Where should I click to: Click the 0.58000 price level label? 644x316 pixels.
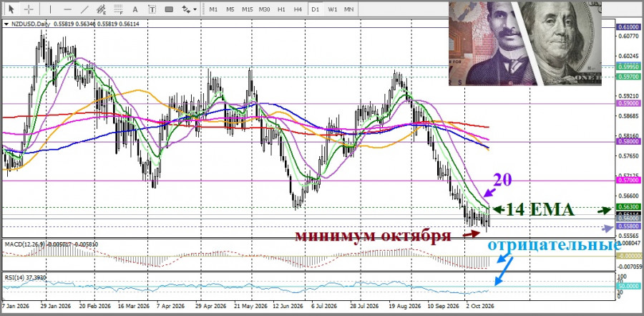click(627, 141)
